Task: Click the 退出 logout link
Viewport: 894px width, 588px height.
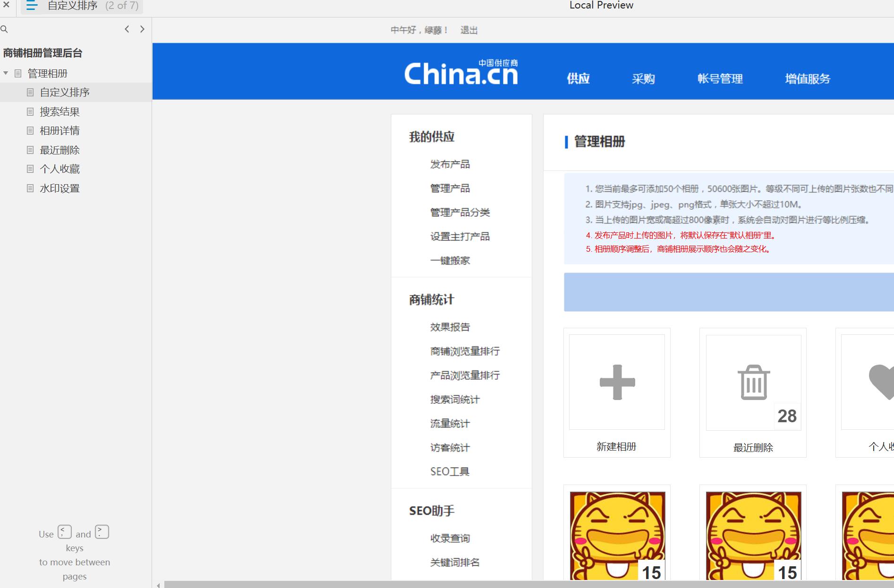Action: coord(469,30)
